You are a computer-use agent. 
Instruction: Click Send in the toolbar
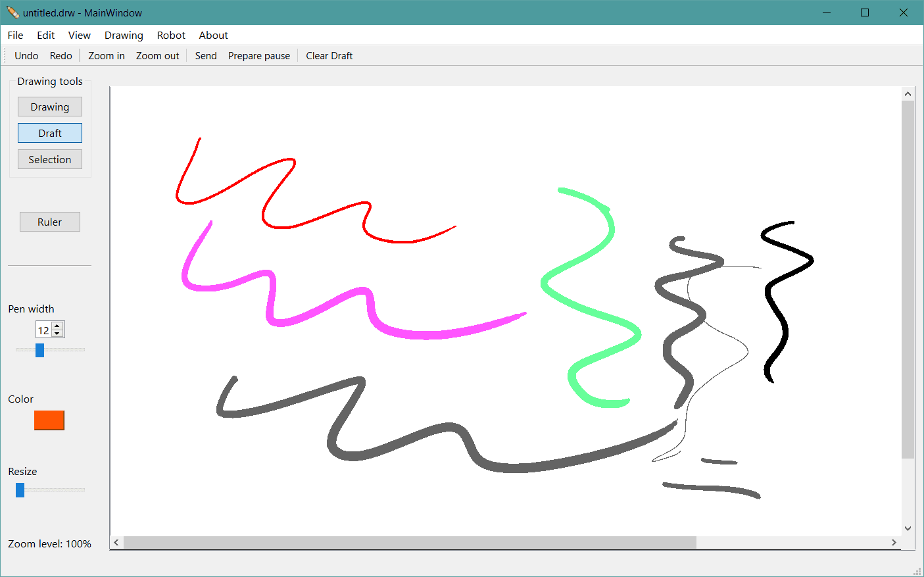[206, 56]
